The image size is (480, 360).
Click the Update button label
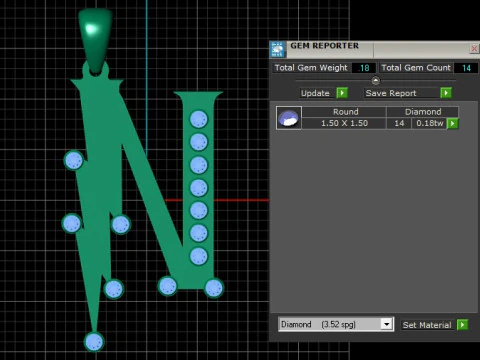315,93
